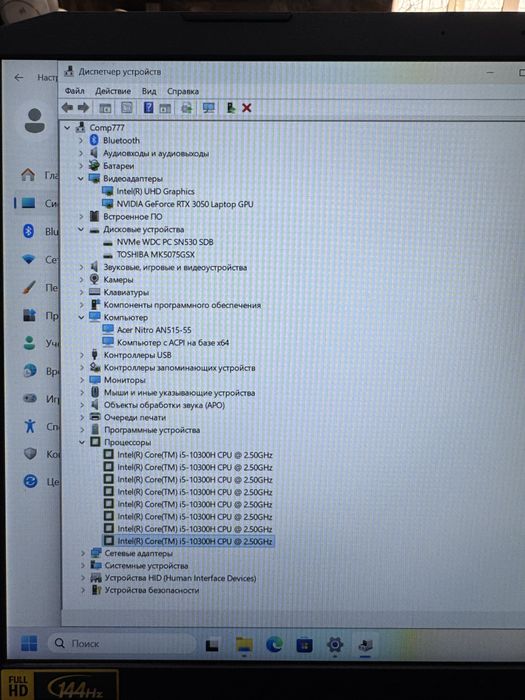Select Intel(R) UHD Graphics adapter
The image size is (525, 700).
click(155, 192)
